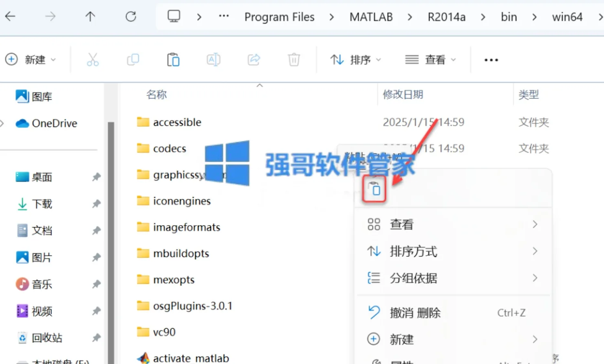Expand the chevron after bin breadcrumb
604x364 pixels.
(534, 17)
